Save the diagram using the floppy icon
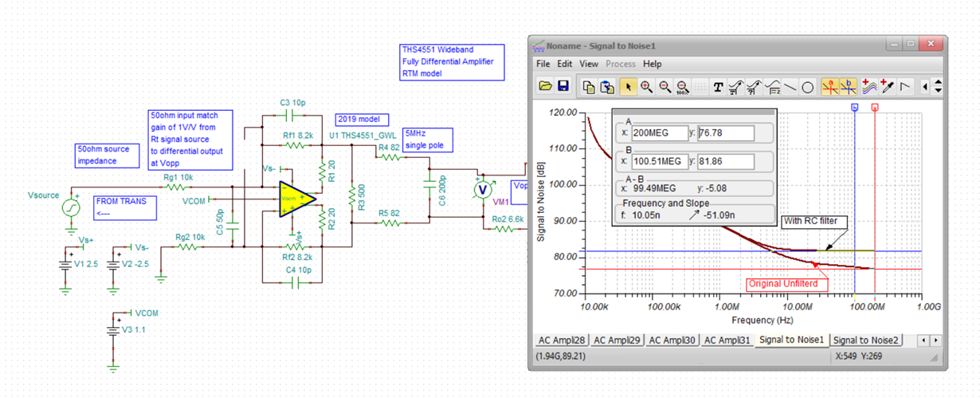 click(x=563, y=86)
